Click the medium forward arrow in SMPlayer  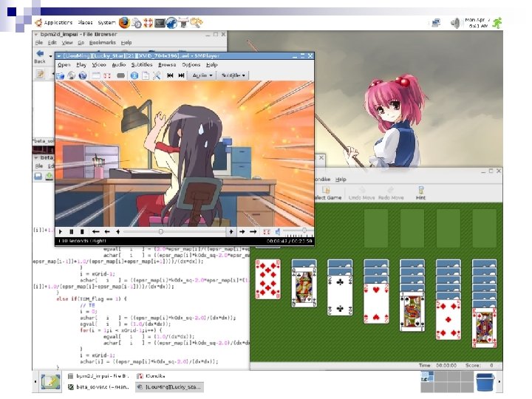point(242,232)
